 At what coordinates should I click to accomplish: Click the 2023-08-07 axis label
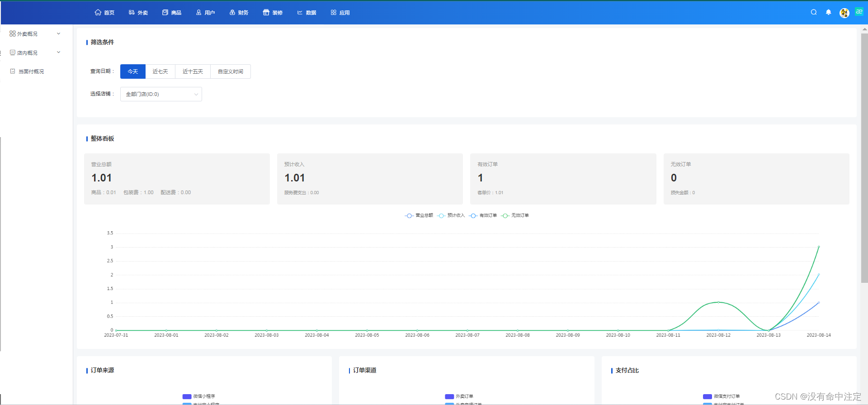click(467, 335)
